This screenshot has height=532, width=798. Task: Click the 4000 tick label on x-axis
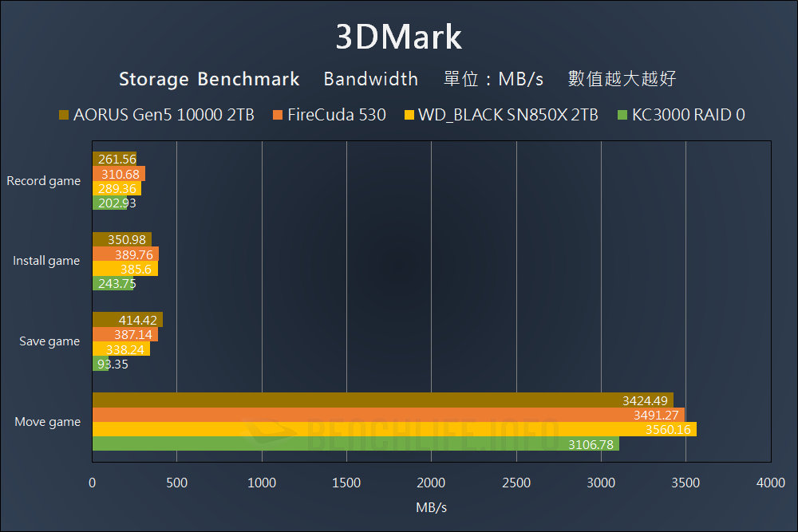(771, 483)
